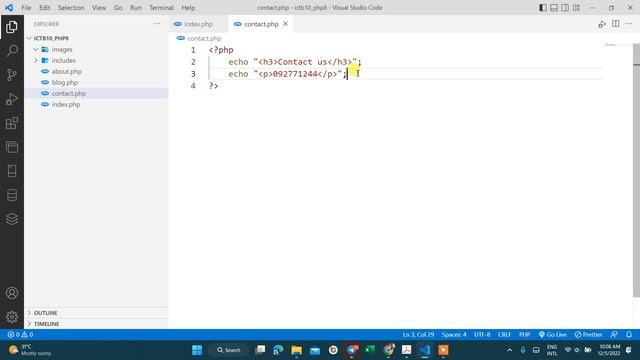
Task: Open the Source Control view
Action: pyautogui.click(x=12, y=75)
